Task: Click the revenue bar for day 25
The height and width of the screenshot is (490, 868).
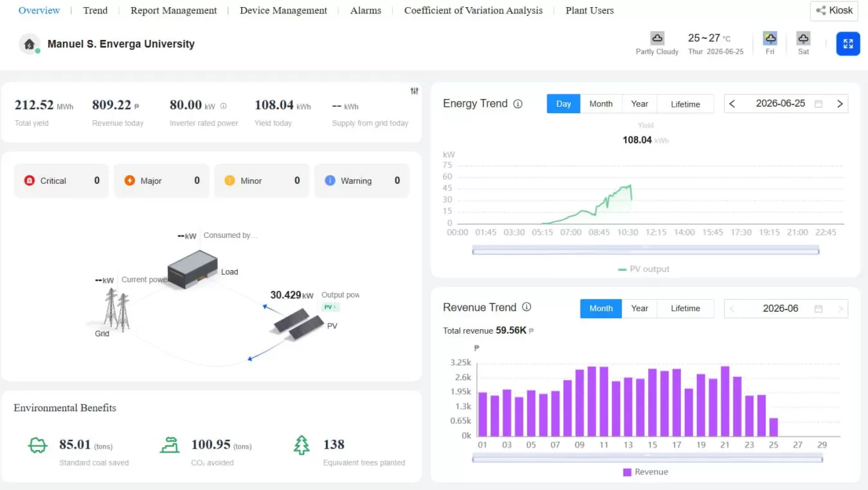Action: [773, 427]
